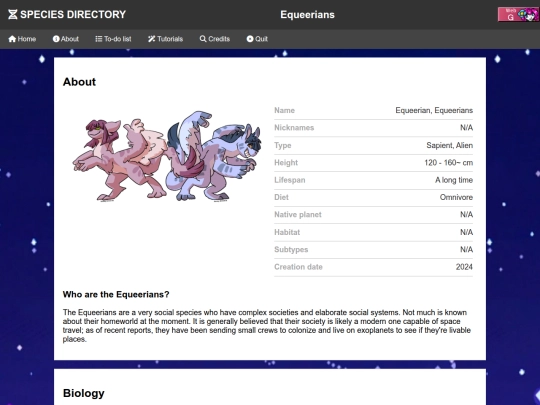Viewport: 540px width, 405px height.
Task: Click the Credits magnifier icon
Action: (x=203, y=39)
